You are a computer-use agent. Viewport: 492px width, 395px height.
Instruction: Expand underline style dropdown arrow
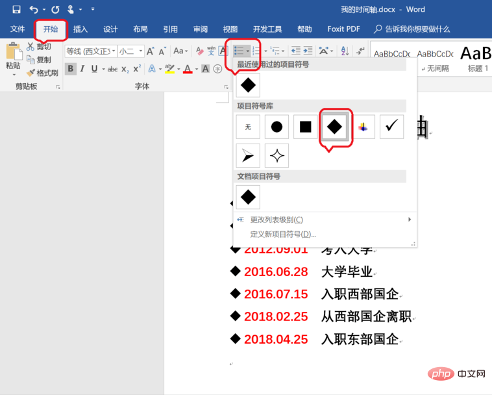point(104,69)
